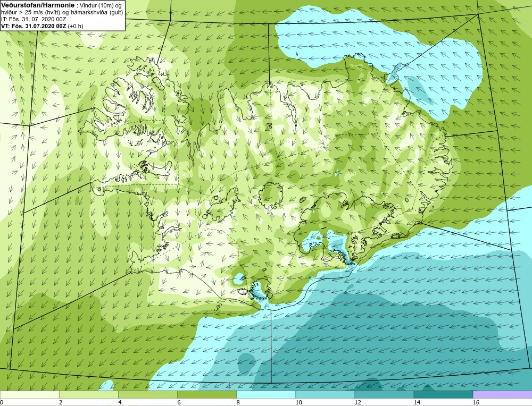532x406 pixels.
Task: Click the 6–8 m/s dark green legend swatch
Action: (x=206, y=394)
